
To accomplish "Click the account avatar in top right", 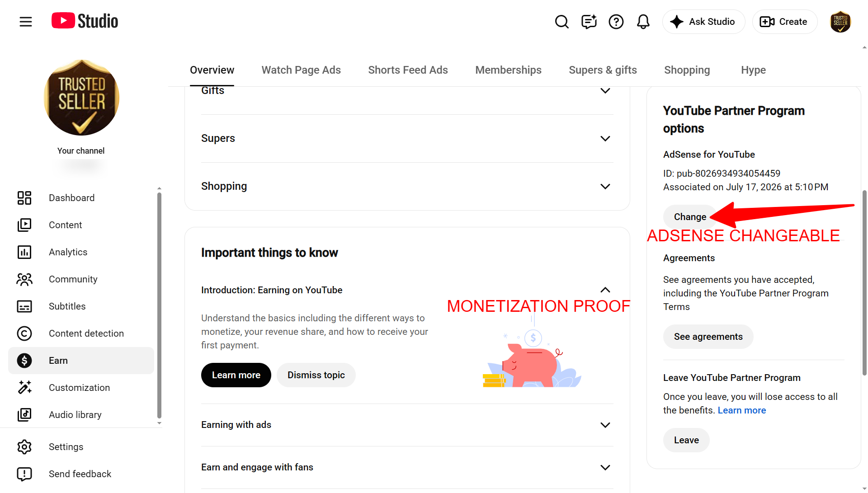I will (840, 22).
